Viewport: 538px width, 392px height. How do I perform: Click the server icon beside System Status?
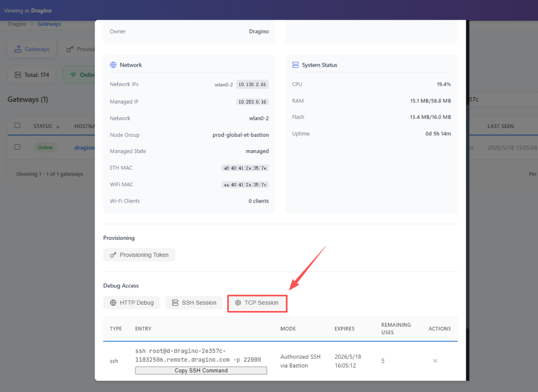296,65
